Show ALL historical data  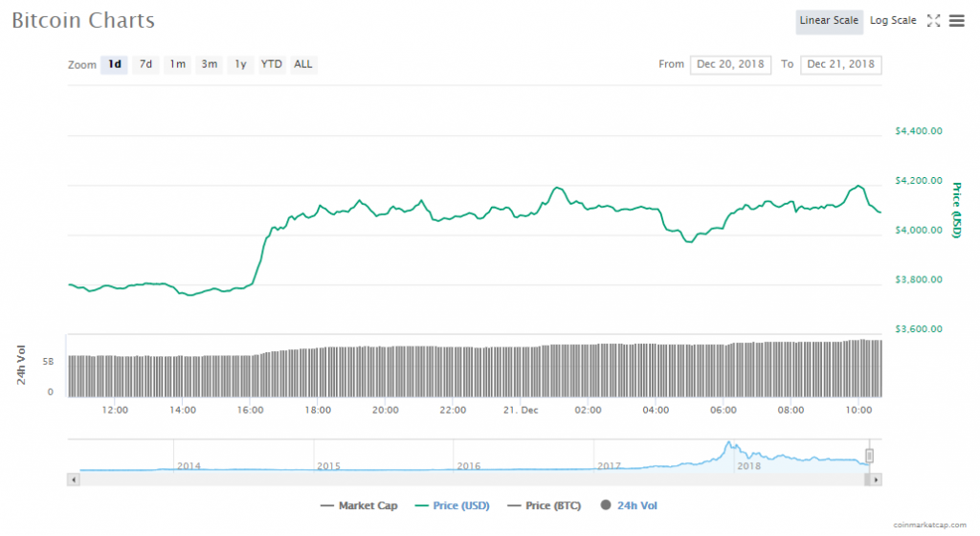point(302,64)
